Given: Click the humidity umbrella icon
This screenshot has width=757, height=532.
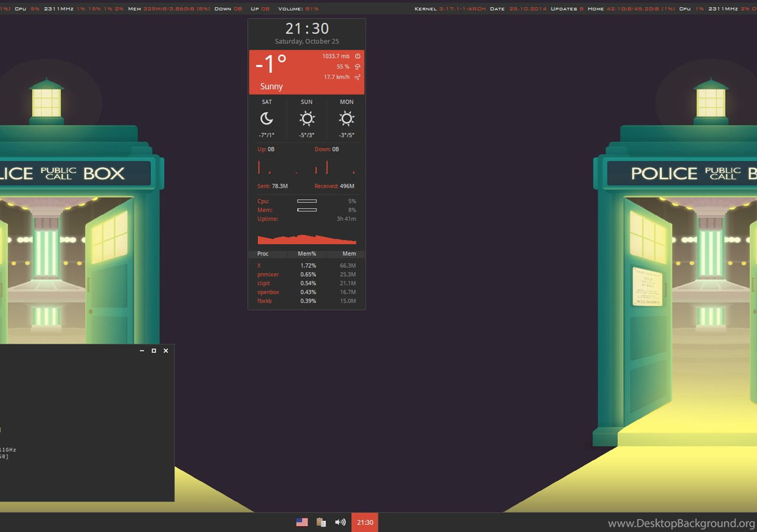Looking at the screenshot, I should click(358, 67).
